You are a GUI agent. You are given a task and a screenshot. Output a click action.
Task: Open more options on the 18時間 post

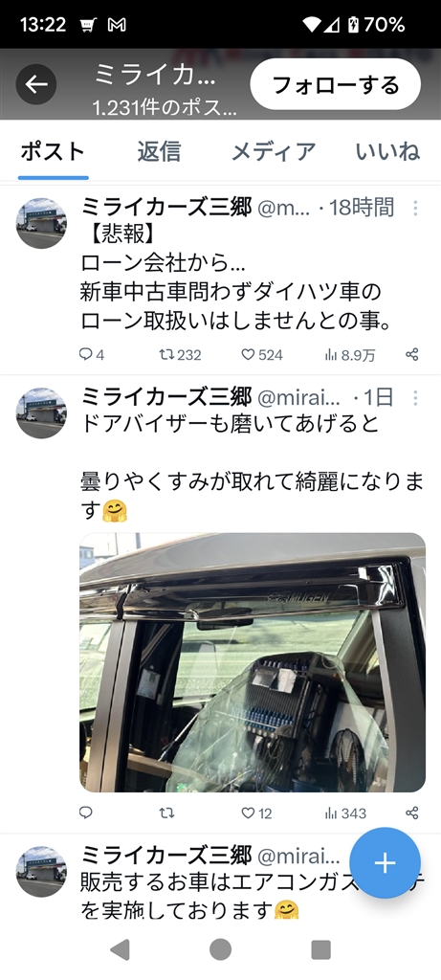(x=415, y=208)
